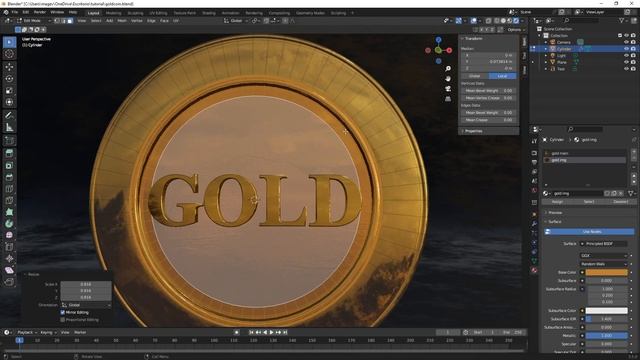The width and height of the screenshot is (640, 360).
Task: Hide Light in viewport via eye icon
Action: (x=627, y=56)
